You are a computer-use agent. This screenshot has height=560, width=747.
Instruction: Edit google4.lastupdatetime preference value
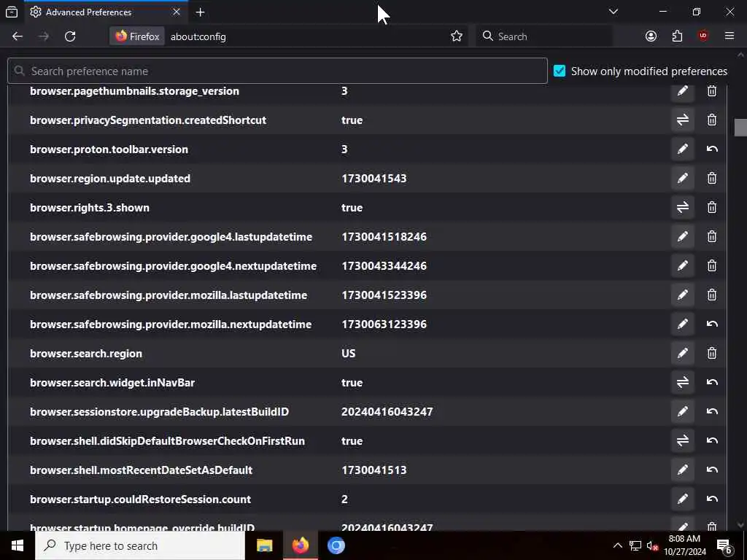pos(682,237)
